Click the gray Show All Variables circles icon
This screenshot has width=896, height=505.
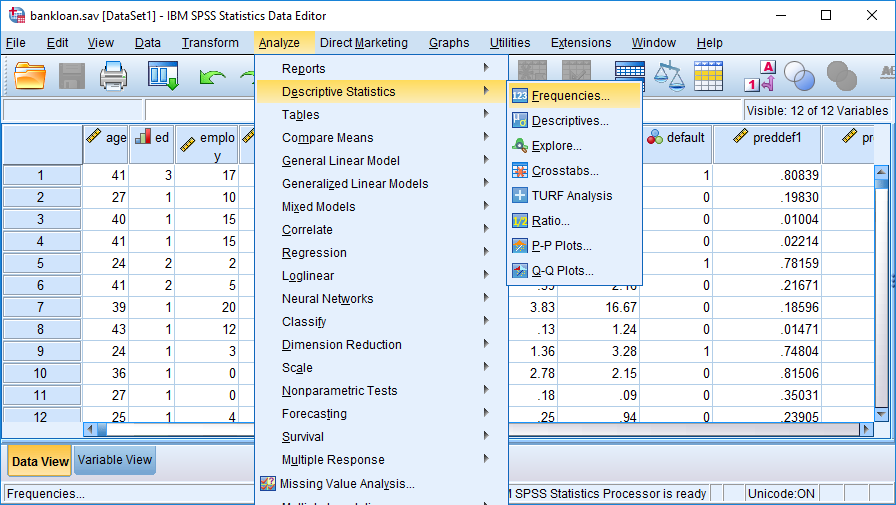(842, 76)
